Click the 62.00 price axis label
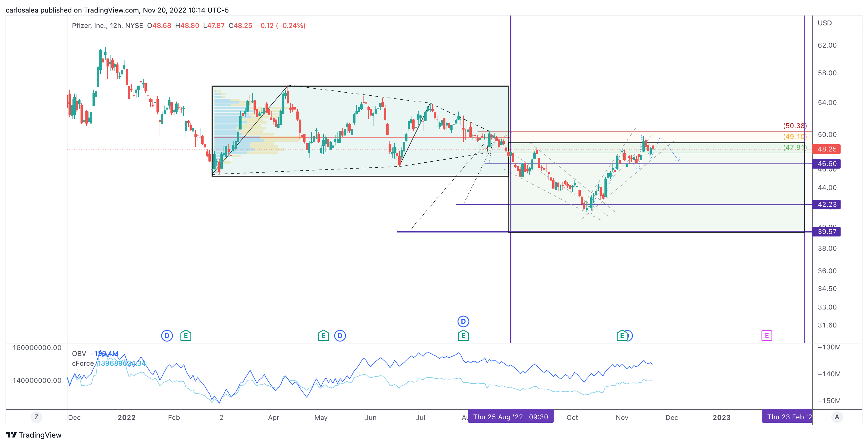Image resolution: width=868 pixels, height=445 pixels. 827,45
